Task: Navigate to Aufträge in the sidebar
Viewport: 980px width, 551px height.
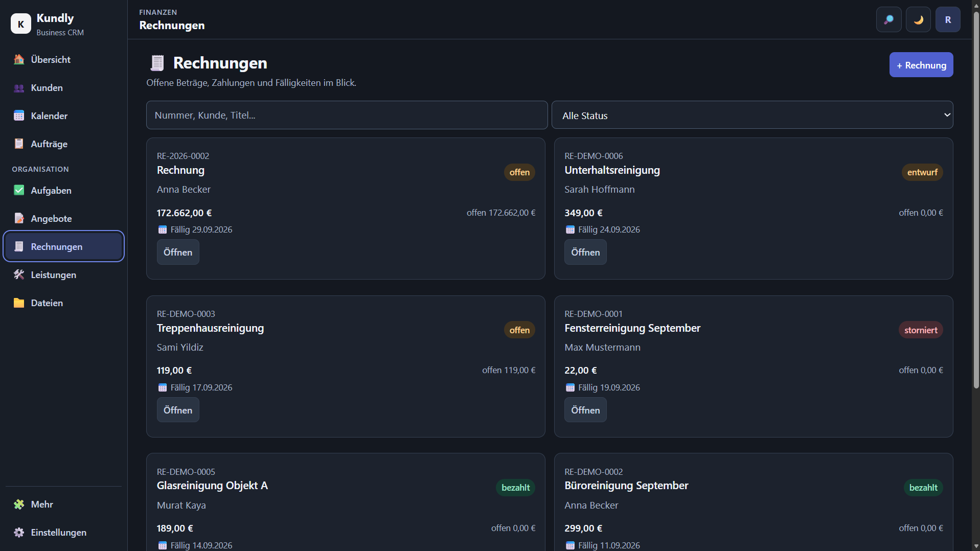Action: click(x=63, y=144)
